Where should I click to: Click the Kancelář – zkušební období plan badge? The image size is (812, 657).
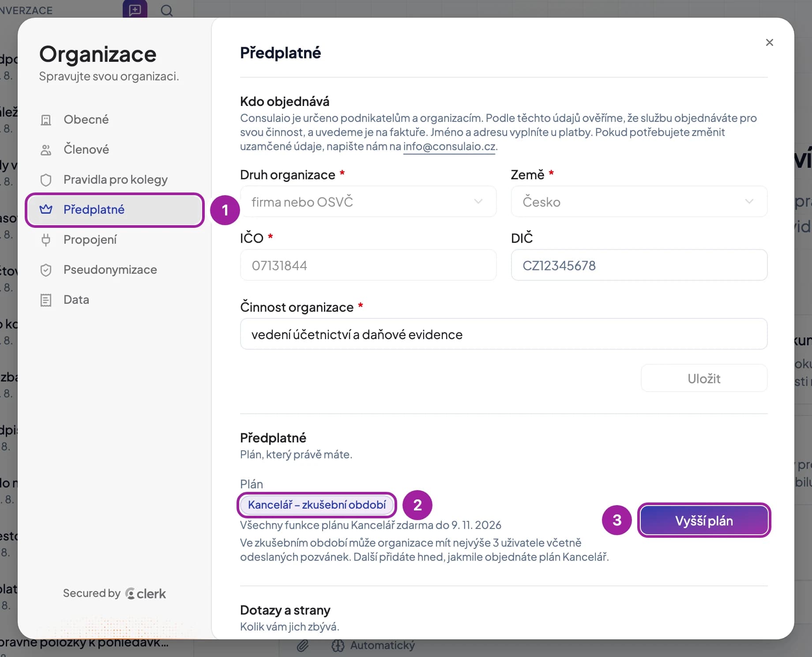pos(317,505)
